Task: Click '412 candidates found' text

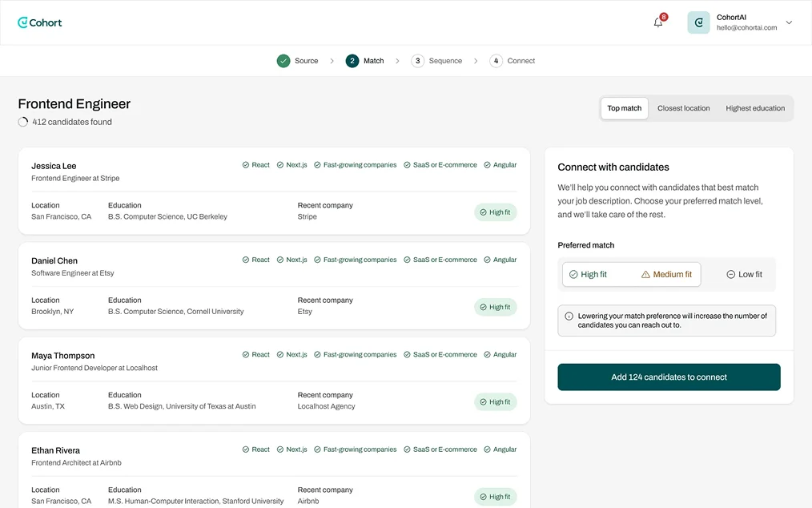Action: (72, 122)
